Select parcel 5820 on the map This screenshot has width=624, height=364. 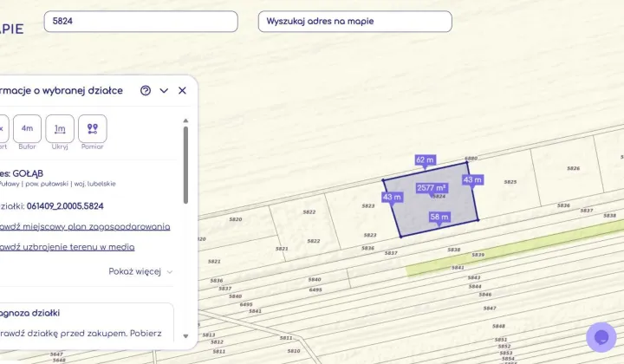(x=236, y=219)
